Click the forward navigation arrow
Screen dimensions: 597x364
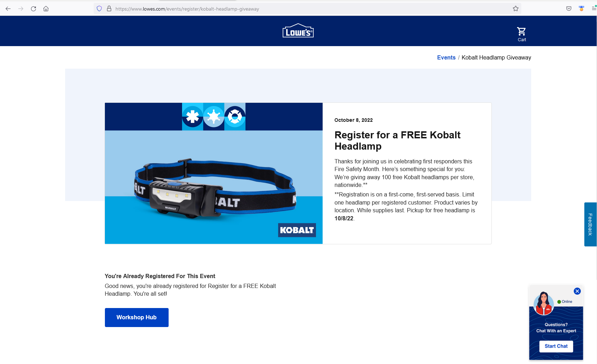[x=20, y=8]
